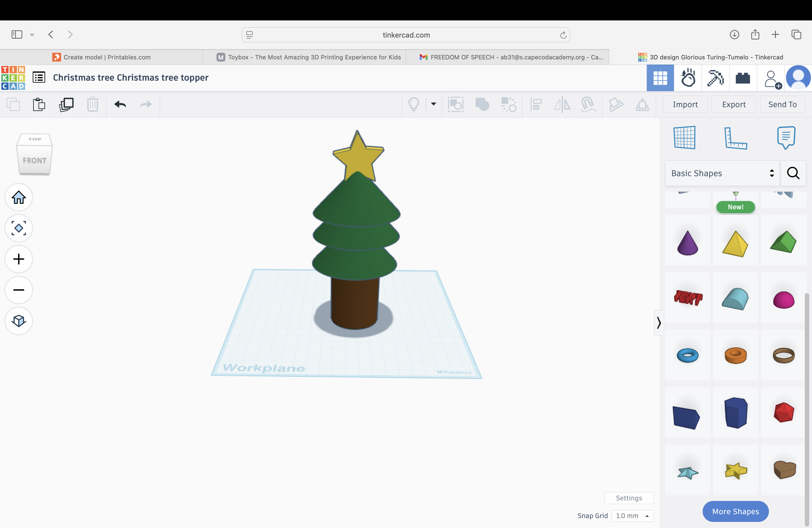This screenshot has width=812, height=528.
Task: Open the Snap Grid 1.0 mm dropdown
Action: pos(632,516)
